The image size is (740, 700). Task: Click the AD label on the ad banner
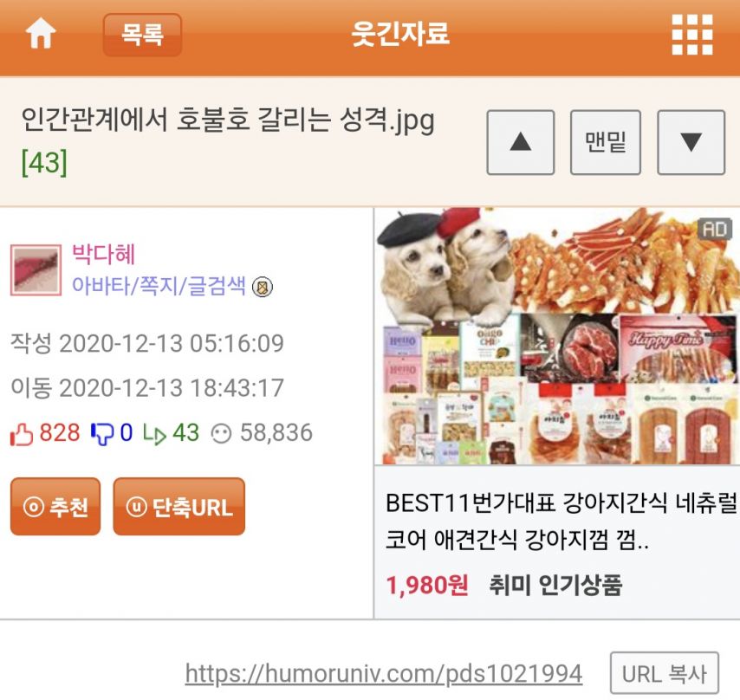(715, 230)
